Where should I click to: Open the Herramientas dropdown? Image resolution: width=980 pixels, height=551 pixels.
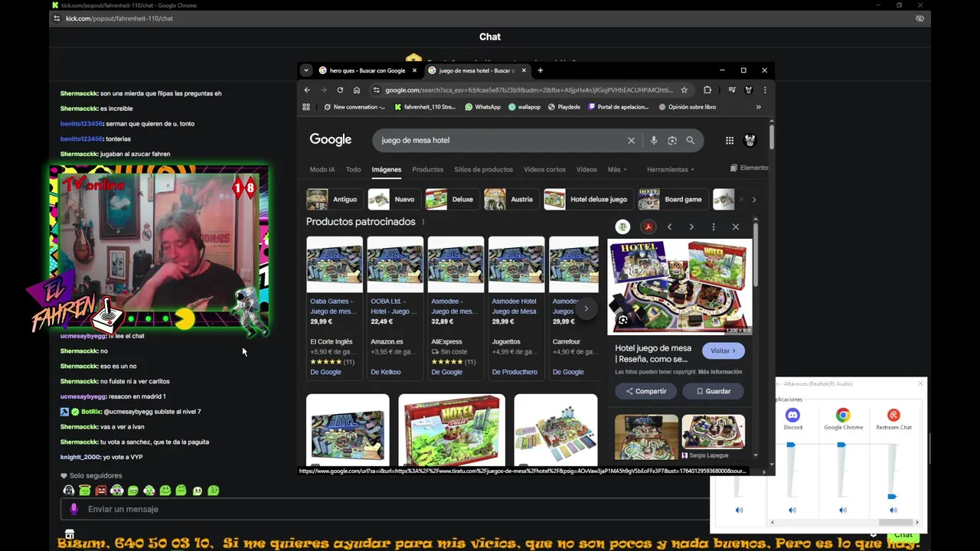tap(671, 169)
